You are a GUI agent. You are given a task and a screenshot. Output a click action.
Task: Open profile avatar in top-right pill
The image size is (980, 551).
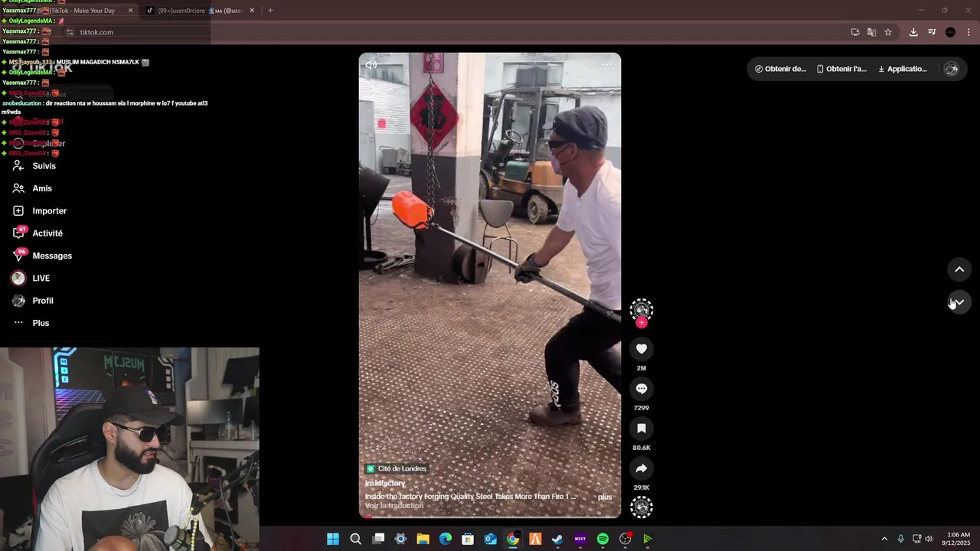point(952,69)
